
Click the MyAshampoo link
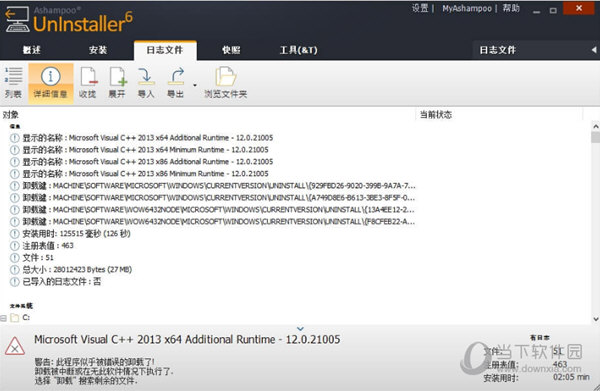click(467, 8)
